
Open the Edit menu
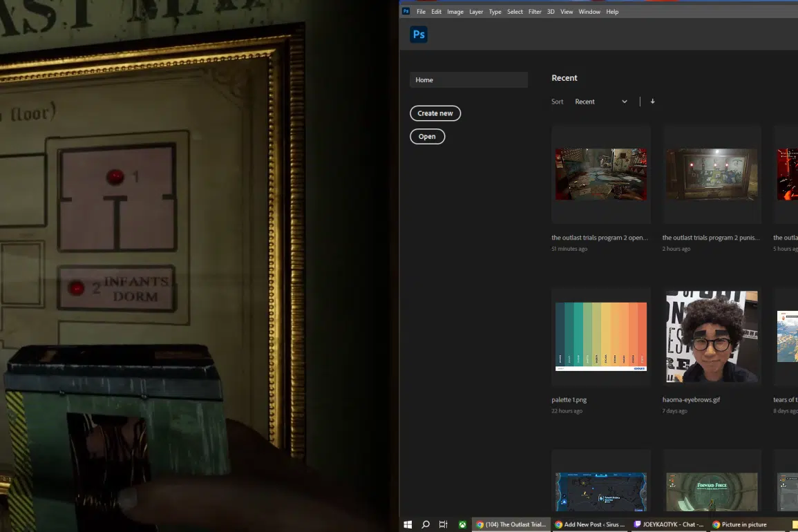[436, 12]
